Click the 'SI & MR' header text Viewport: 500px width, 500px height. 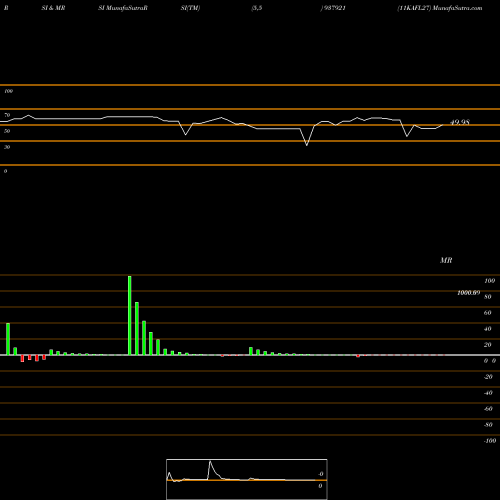coord(53,8)
